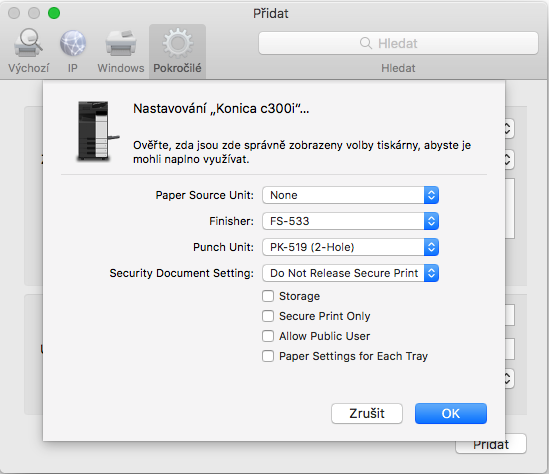Screen dimensions: 549x474
Task: Click the Zrušit cancel button
Action: (x=367, y=413)
